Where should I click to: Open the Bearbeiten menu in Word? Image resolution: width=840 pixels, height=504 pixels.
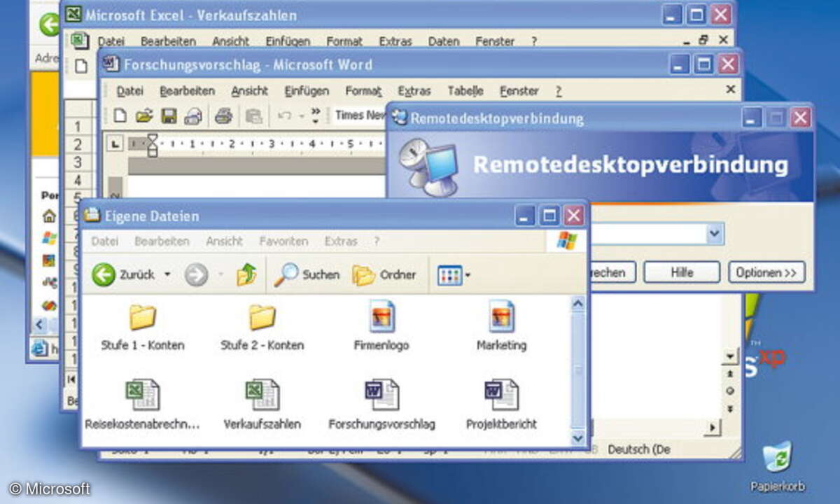point(187,91)
